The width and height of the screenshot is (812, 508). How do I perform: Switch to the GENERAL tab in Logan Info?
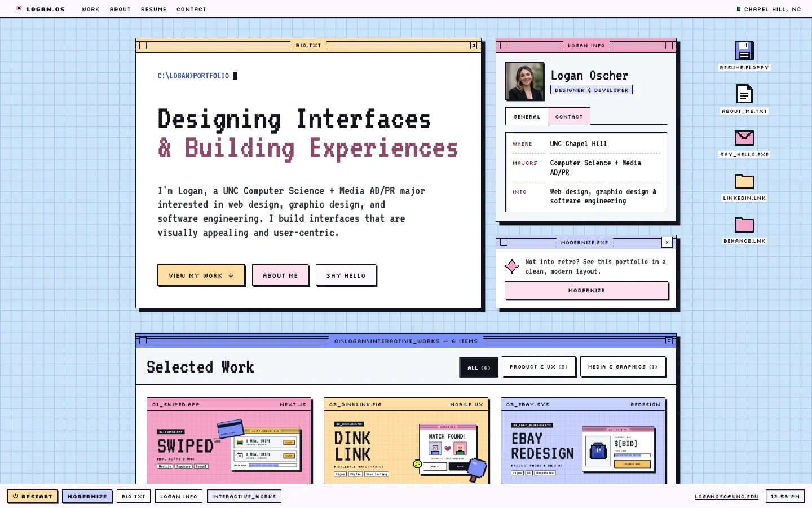tap(527, 116)
